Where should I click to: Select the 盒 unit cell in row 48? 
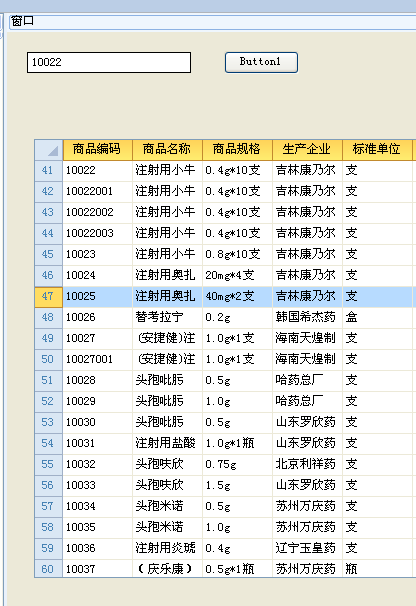[x=377, y=317]
